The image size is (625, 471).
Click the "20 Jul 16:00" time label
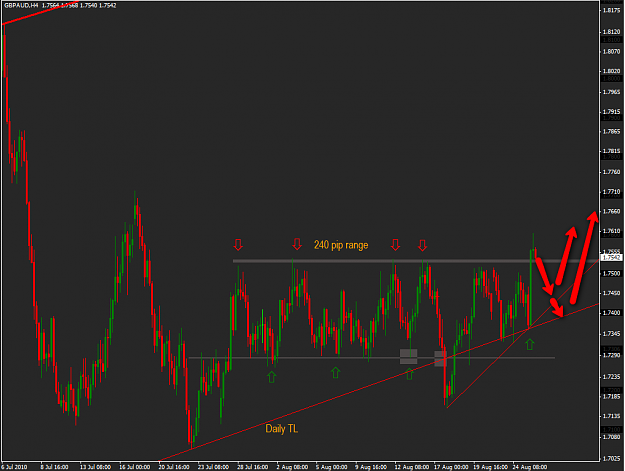174,467
